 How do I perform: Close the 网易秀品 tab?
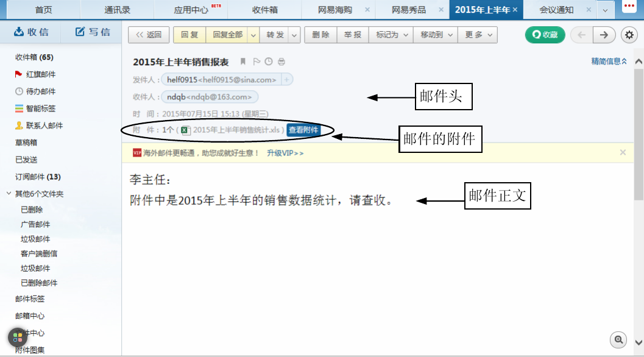(x=441, y=10)
